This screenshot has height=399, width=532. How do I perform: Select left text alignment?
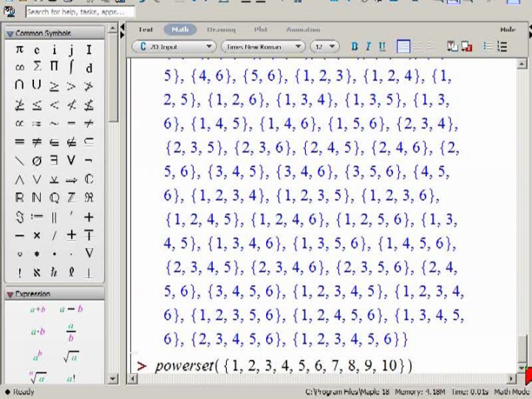(403, 47)
